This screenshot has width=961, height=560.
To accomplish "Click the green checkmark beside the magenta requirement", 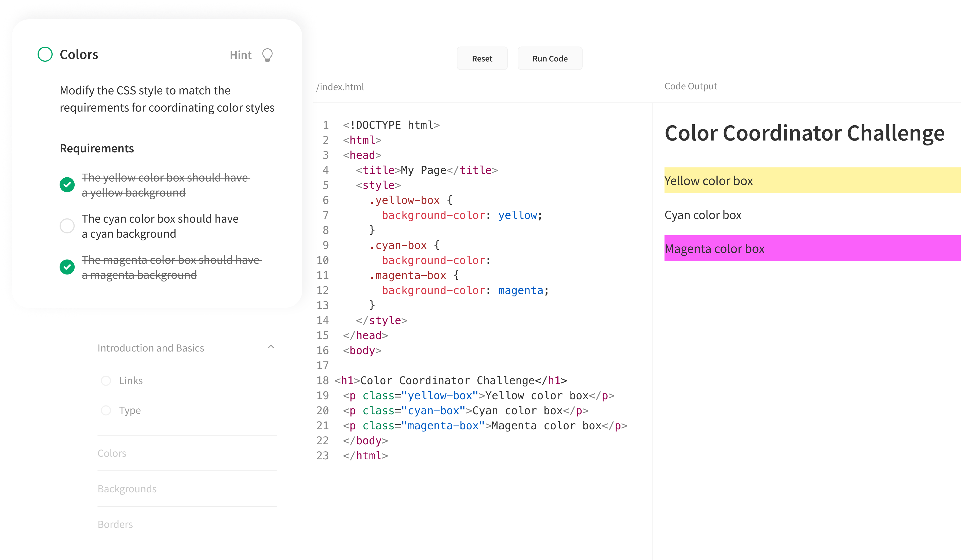I will [68, 267].
